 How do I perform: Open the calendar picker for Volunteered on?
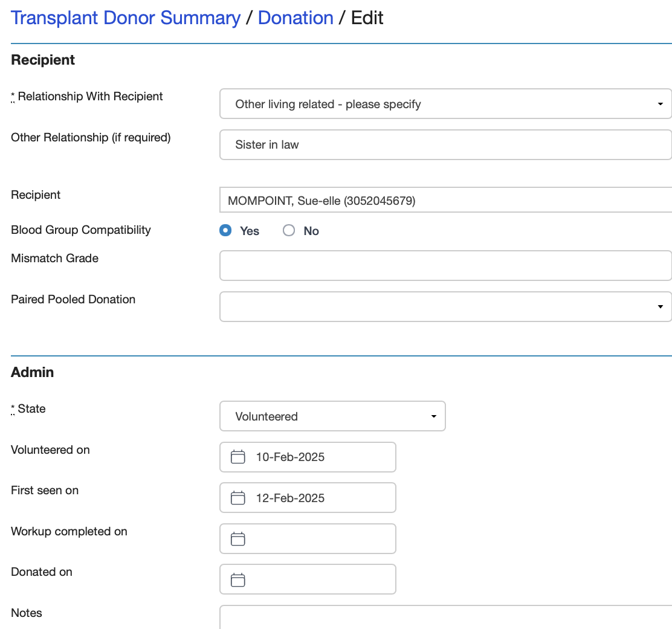tap(237, 457)
